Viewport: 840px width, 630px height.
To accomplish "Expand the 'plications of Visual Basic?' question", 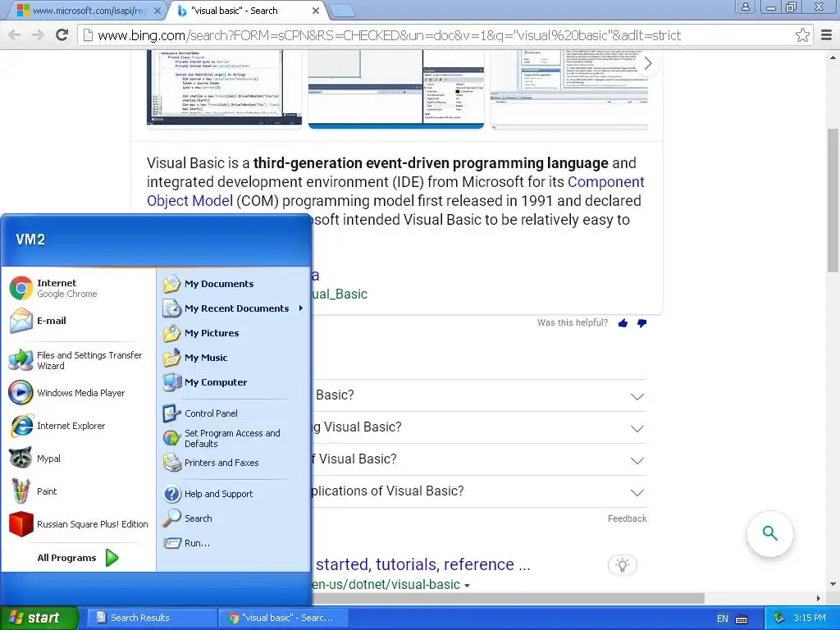I will [x=637, y=493].
